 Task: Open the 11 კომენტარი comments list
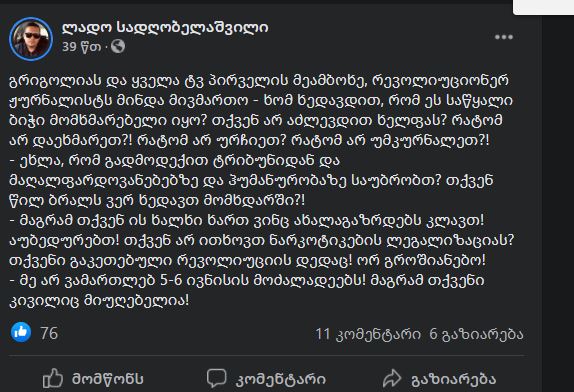[x=368, y=334]
